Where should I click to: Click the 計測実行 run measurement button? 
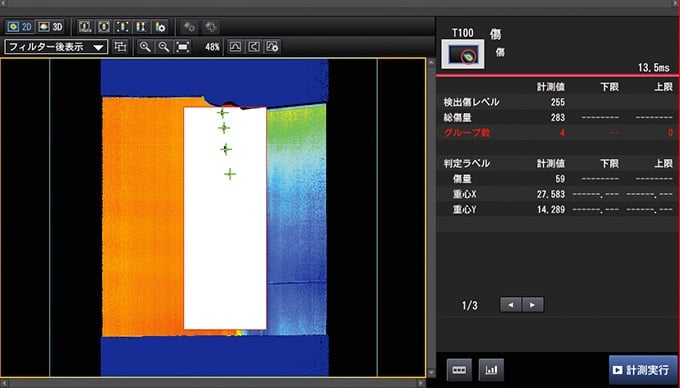click(643, 370)
